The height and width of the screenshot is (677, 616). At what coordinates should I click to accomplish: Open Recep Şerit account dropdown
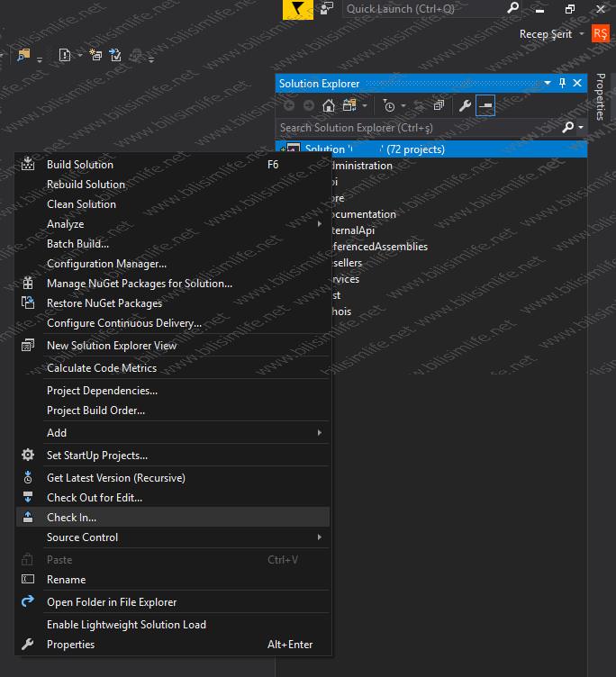[582, 33]
